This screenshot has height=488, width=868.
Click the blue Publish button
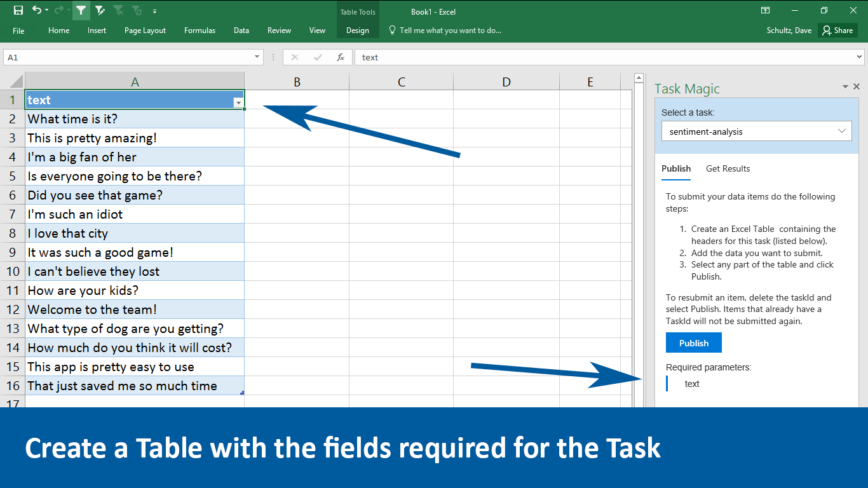click(x=694, y=343)
